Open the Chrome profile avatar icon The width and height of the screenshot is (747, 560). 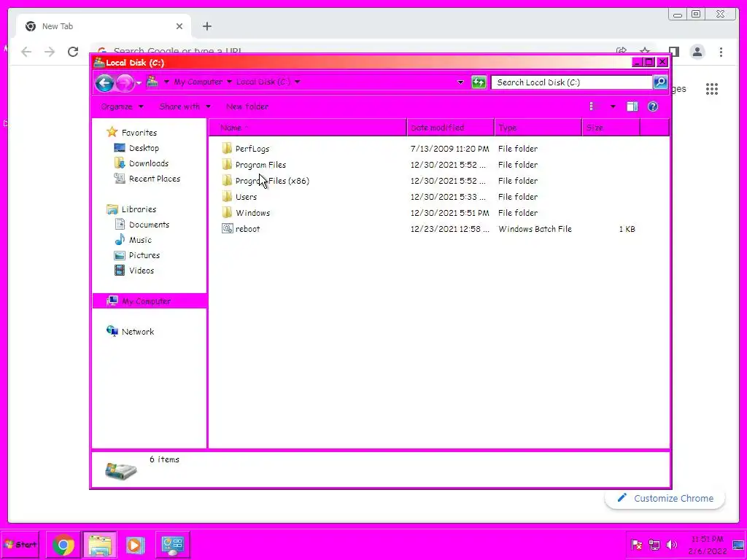coord(697,52)
